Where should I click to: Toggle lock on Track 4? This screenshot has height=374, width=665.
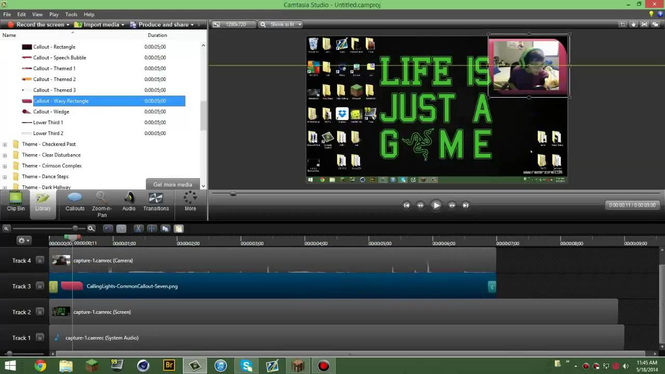click(x=39, y=260)
